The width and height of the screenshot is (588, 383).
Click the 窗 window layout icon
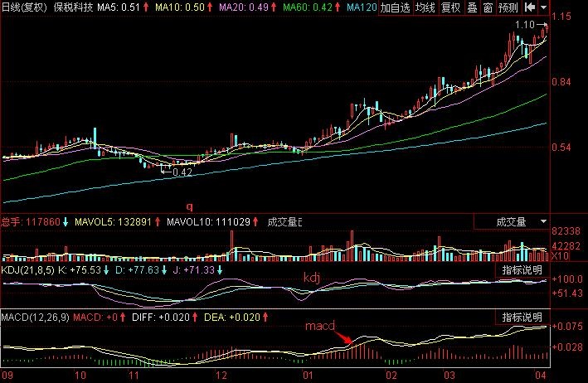click(x=487, y=7)
